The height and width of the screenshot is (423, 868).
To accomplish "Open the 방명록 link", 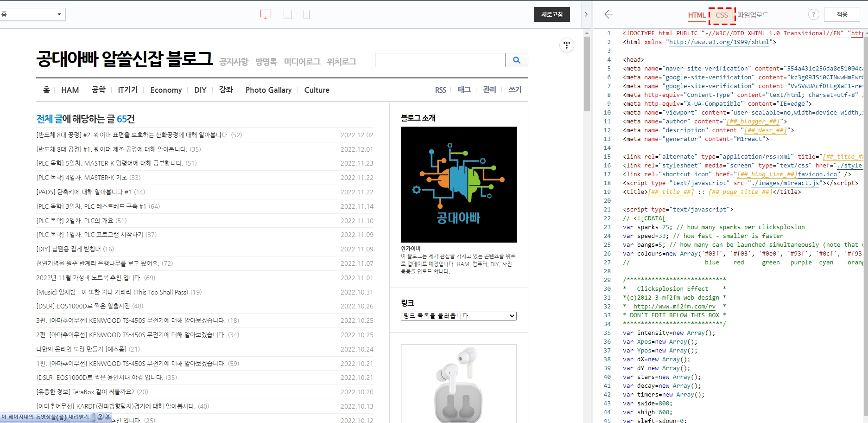I will pos(266,62).
